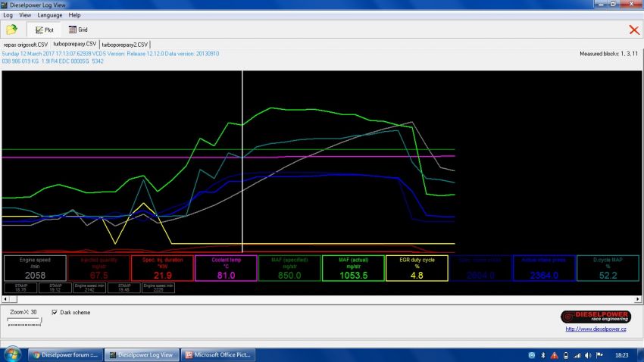The width and height of the screenshot is (644, 362).
Task: Click the Zoom slider handle
Action: click(x=40, y=321)
